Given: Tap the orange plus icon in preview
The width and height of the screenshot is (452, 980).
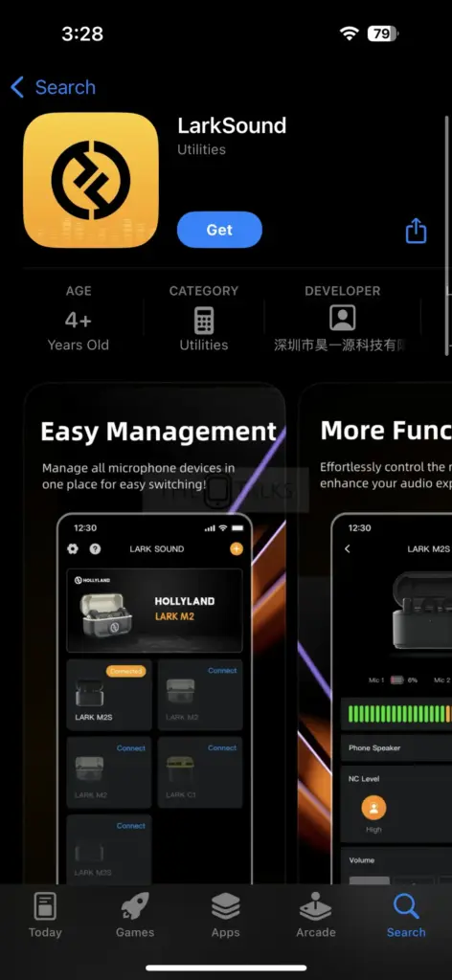Looking at the screenshot, I should click(x=237, y=548).
